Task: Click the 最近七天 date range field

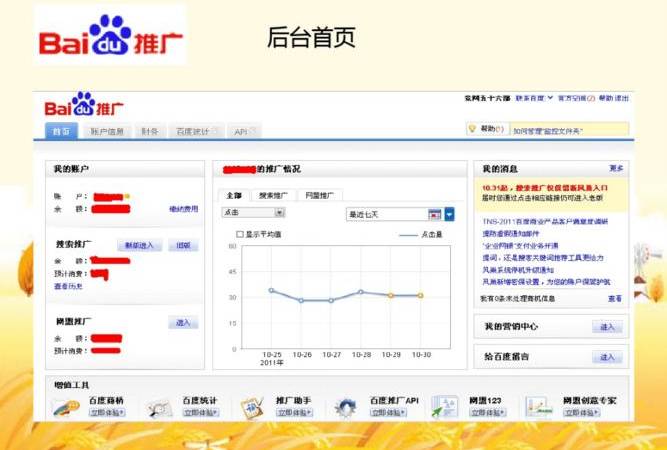Action: point(387,214)
